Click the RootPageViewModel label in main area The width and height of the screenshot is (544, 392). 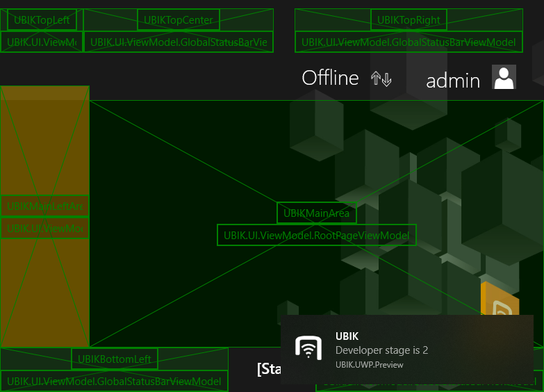coord(316,236)
